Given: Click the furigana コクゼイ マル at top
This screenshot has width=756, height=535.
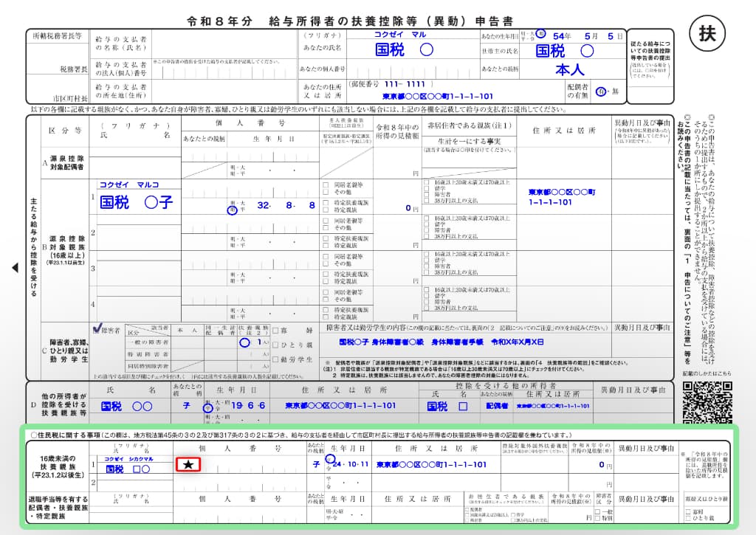Looking at the screenshot, I should 399,34.
